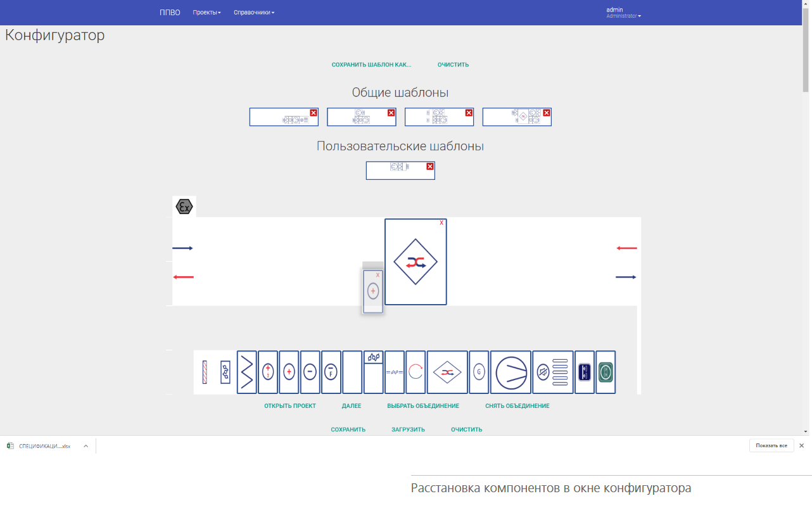
Task: Load the first general template thumbnail
Action: (284, 117)
